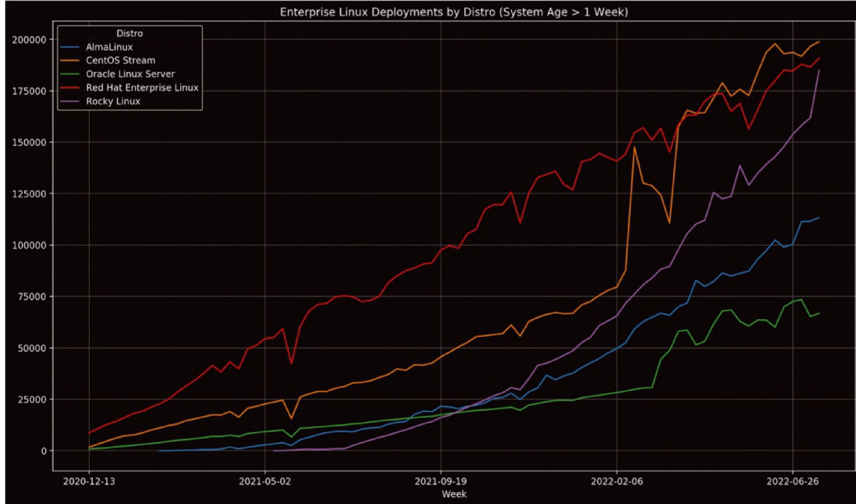Click the AlmaLinux legend label
This screenshot has width=856, height=504.
pyautogui.click(x=109, y=47)
